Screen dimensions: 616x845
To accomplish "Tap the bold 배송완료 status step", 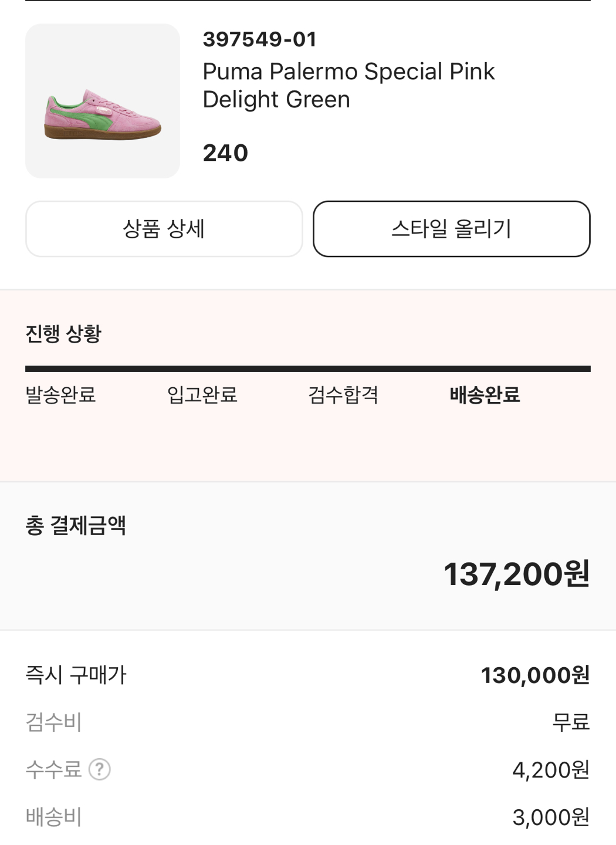I will pos(485,395).
